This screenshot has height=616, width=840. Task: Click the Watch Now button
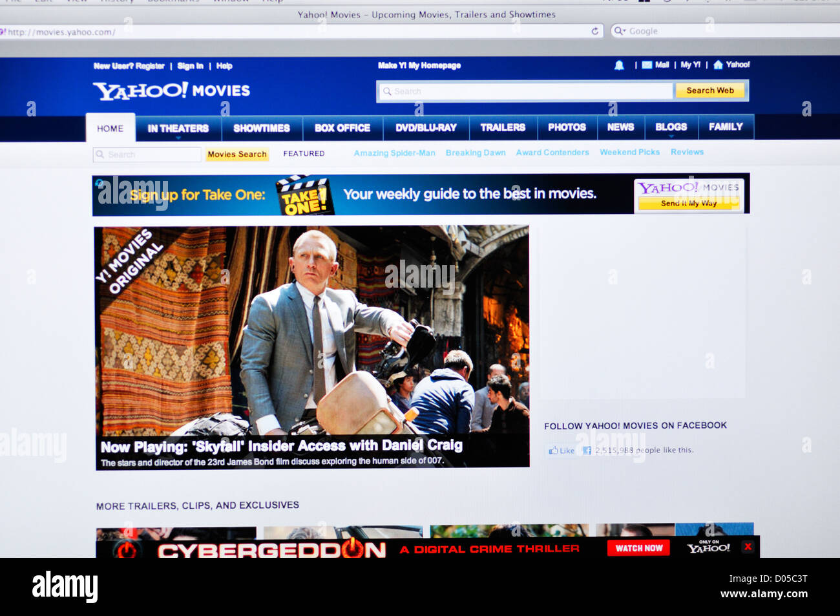point(638,548)
